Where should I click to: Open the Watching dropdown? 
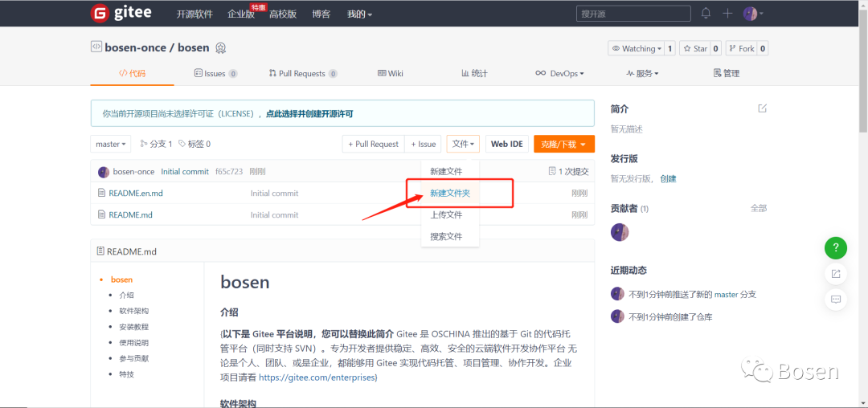636,49
